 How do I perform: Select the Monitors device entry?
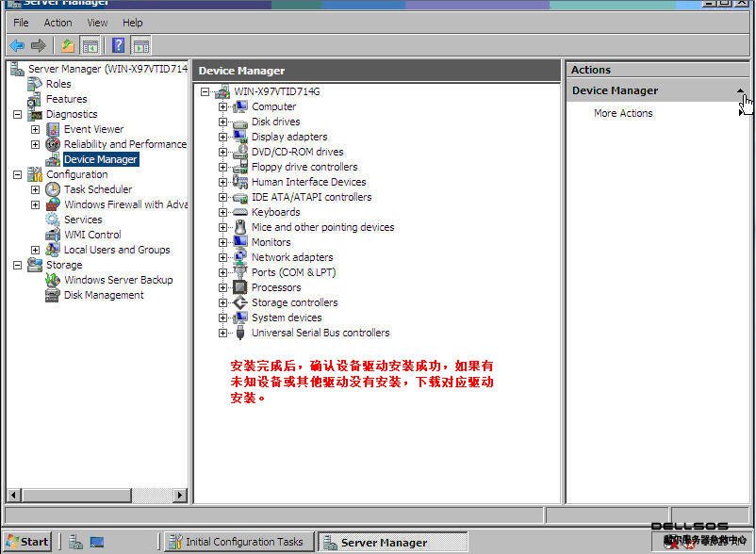pyautogui.click(x=271, y=242)
